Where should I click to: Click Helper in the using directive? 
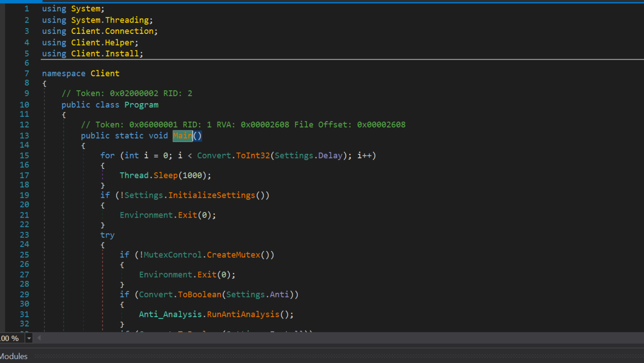click(120, 43)
